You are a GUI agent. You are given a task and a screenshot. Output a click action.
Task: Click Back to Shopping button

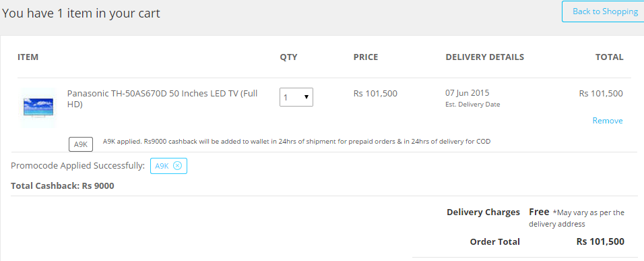point(604,11)
